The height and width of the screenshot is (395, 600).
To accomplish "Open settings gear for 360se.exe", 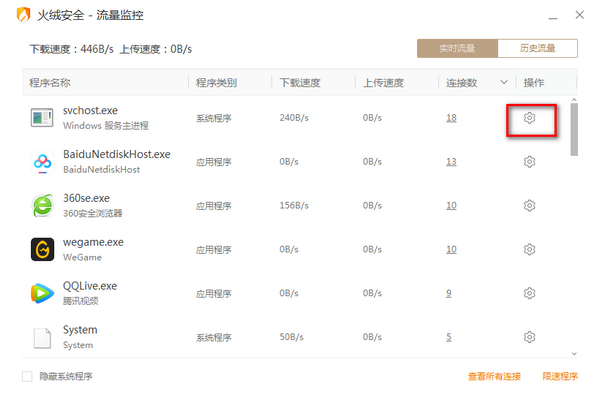I will tap(529, 206).
